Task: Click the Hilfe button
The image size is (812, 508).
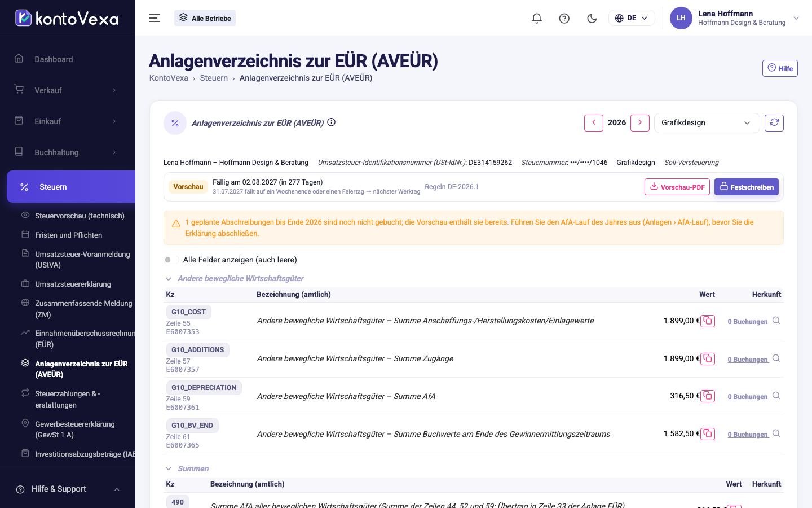Action: coord(780,68)
